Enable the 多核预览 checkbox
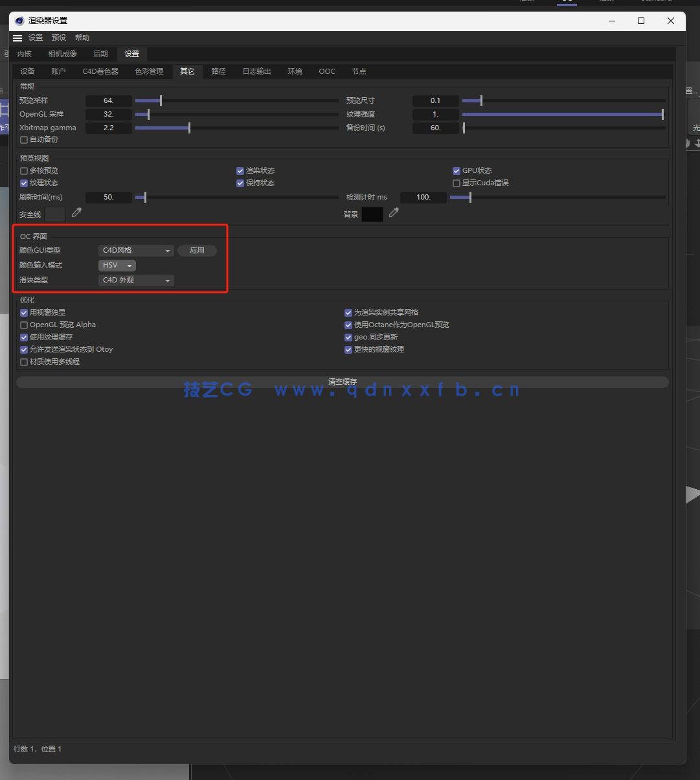 [24, 170]
